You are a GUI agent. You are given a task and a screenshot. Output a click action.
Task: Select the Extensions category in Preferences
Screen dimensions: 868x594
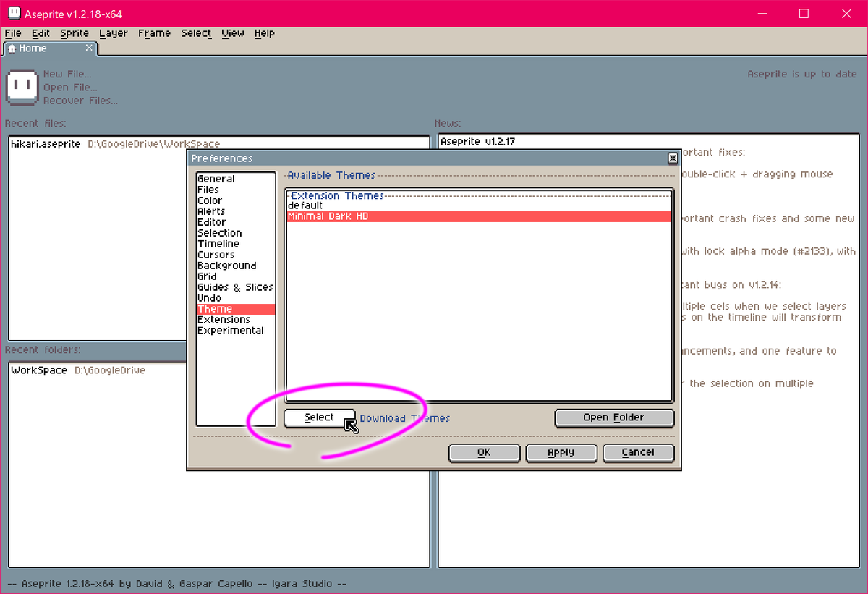click(224, 319)
